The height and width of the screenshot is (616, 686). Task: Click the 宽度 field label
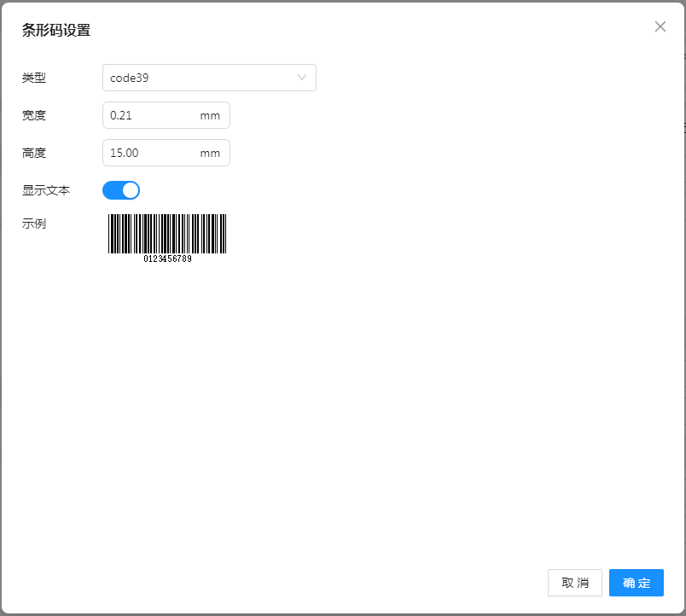(34, 115)
